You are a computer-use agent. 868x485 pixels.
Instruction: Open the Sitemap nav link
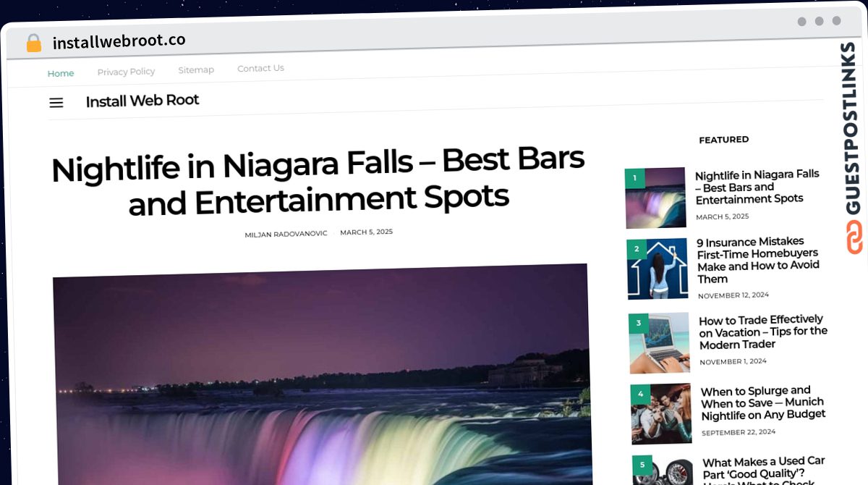coord(196,70)
